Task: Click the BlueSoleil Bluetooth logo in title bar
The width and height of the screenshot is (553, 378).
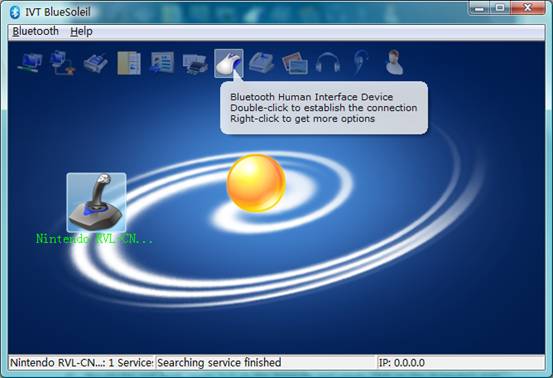Action: (15, 12)
